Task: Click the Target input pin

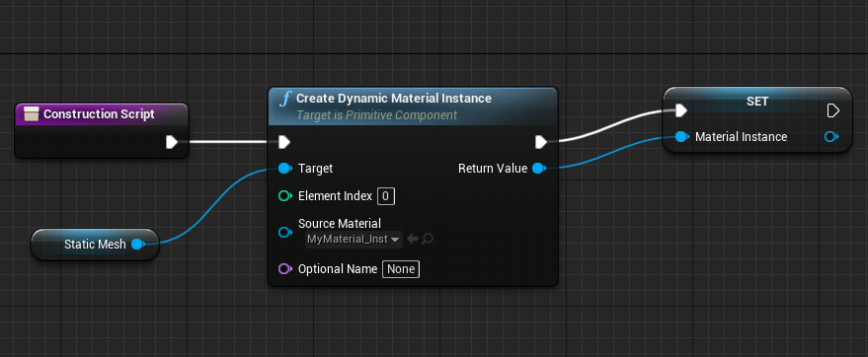Action: (x=285, y=168)
